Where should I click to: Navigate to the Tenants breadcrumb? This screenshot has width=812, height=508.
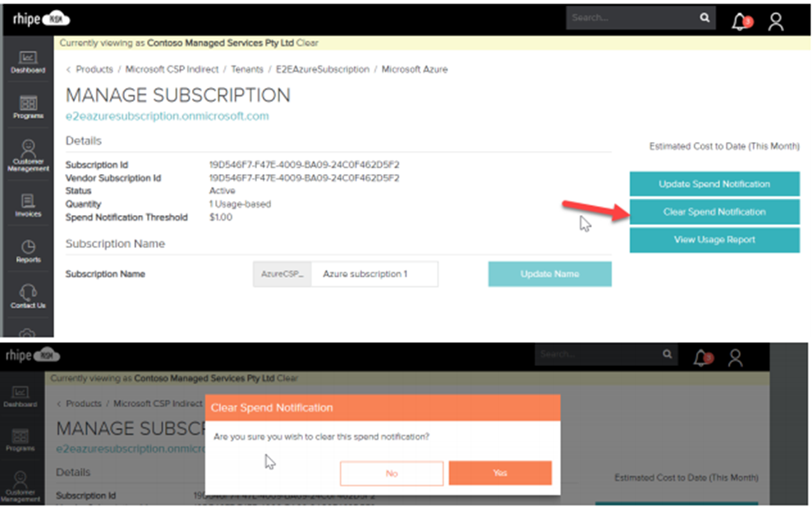(247, 70)
